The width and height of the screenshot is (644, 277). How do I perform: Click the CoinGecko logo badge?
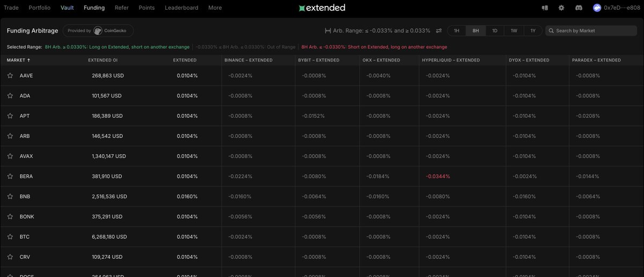click(98, 31)
